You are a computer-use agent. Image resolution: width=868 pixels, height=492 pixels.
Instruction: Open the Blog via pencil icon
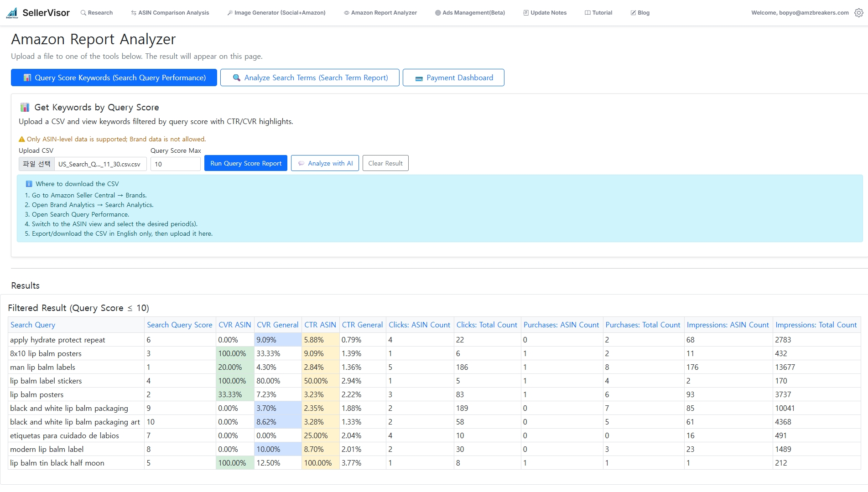pos(633,13)
